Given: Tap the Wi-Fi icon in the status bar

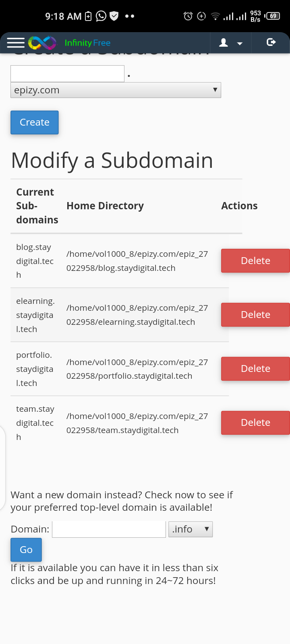Looking at the screenshot, I should point(215,16).
